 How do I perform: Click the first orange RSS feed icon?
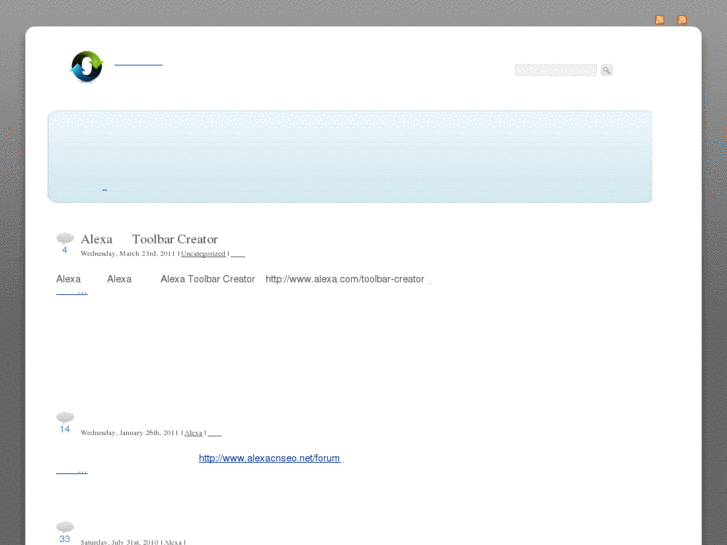(659, 19)
